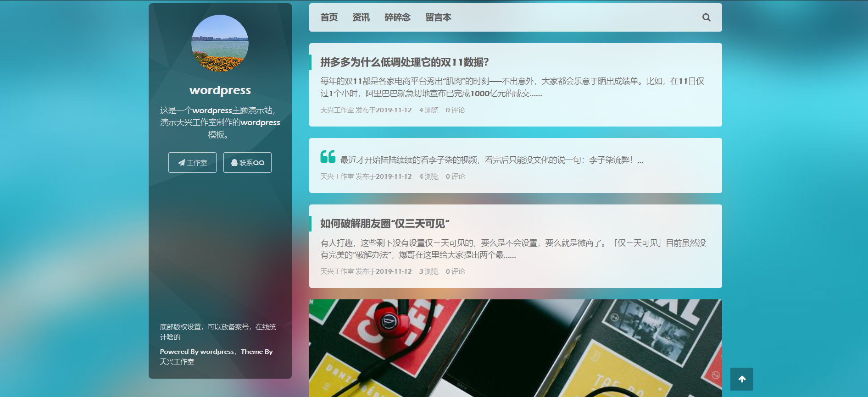Image resolution: width=868 pixels, height=397 pixels.
Task: Open the 首页 menu item
Action: click(329, 17)
